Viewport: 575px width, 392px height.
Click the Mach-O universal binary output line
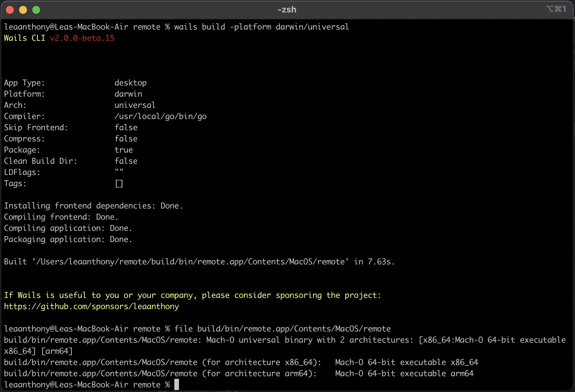[x=263, y=340]
